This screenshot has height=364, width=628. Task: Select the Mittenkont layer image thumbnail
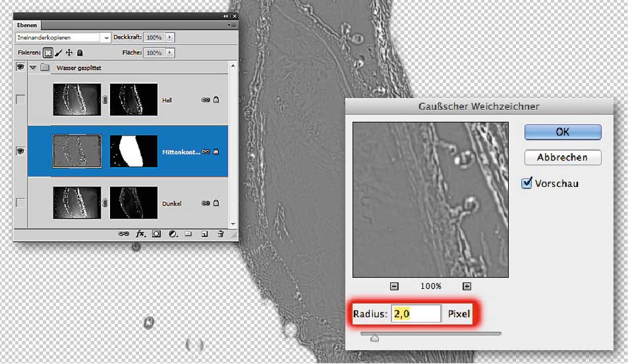click(77, 151)
